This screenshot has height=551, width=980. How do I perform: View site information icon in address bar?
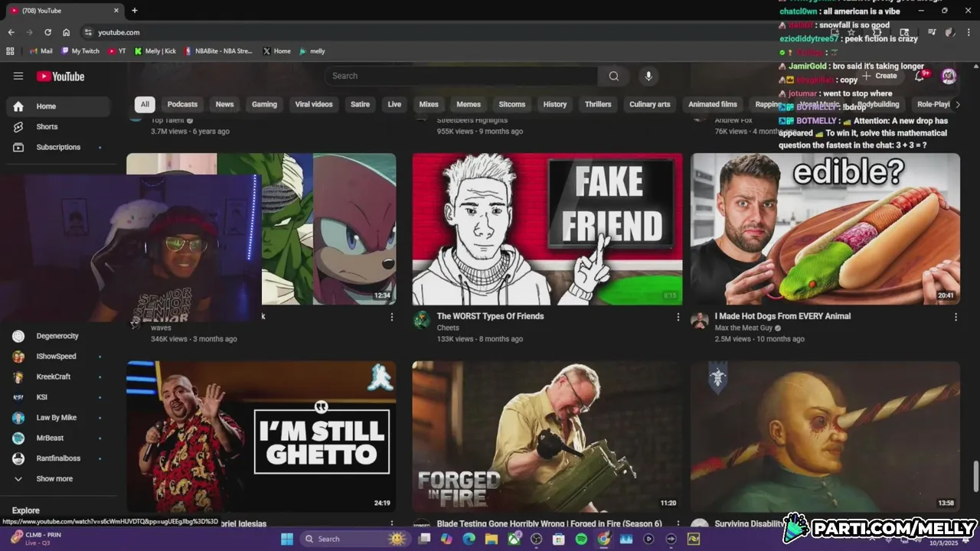[x=88, y=32]
